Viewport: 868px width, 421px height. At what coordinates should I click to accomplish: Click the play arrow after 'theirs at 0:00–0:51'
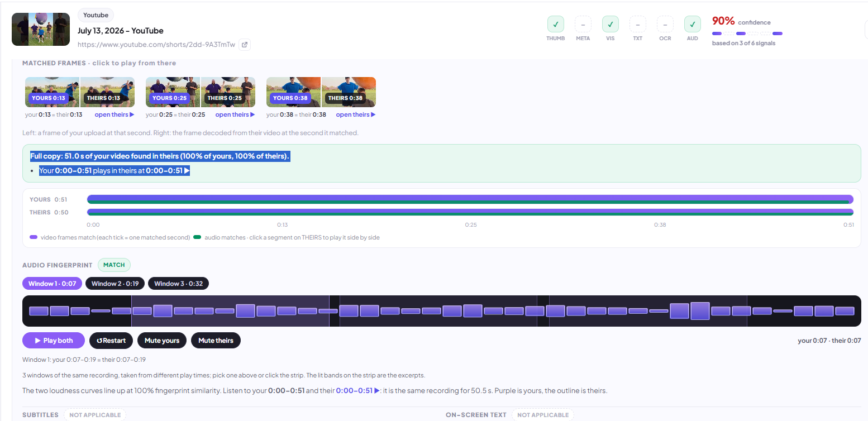tap(187, 171)
